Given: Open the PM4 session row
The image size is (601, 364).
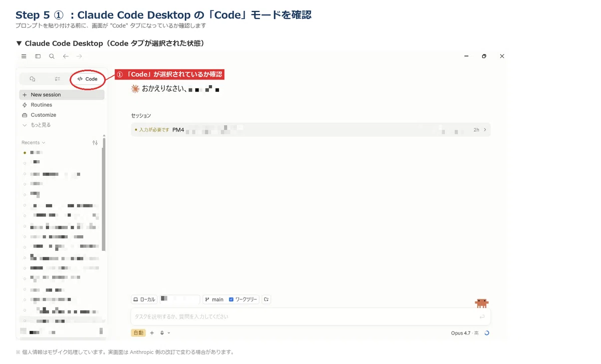Looking at the screenshot, I should click(x=311, y=130).
